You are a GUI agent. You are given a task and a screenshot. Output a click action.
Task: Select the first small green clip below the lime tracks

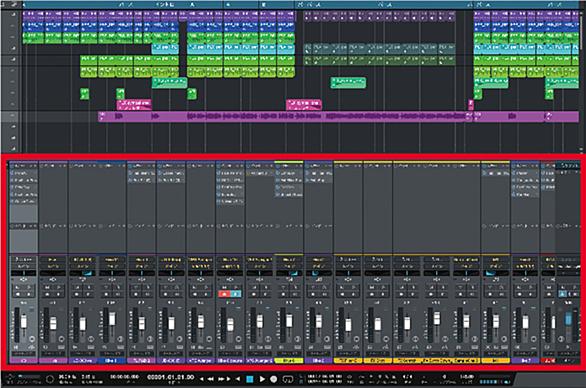tap(85, 94)
